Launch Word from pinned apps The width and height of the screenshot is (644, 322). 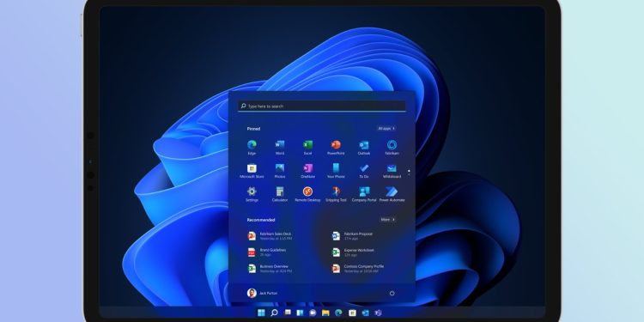[x=280, y=147]
